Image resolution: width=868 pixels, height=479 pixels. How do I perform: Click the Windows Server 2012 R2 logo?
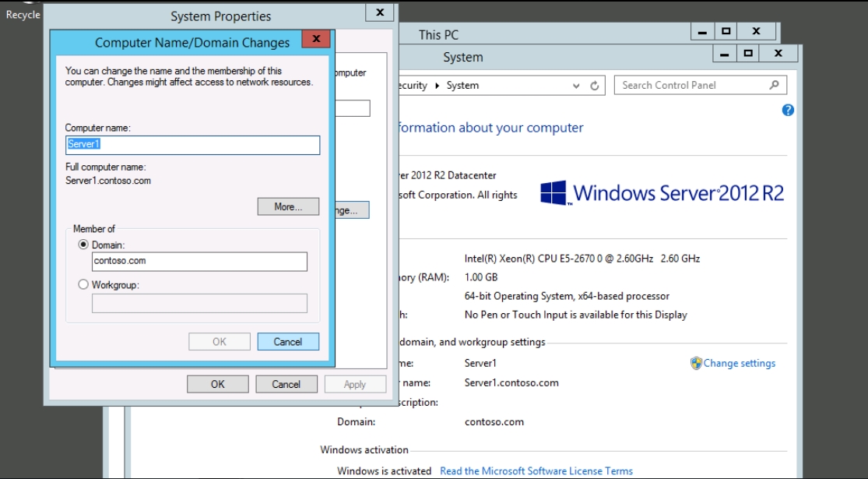coord(662,192)
